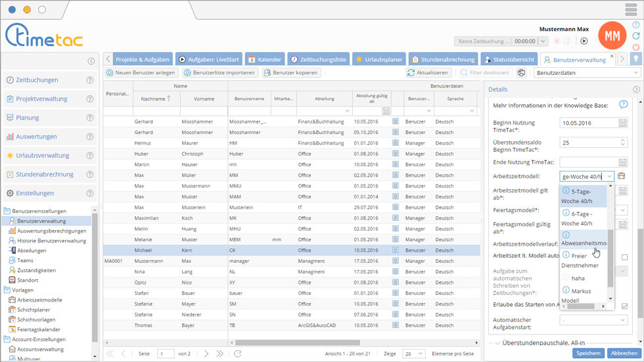Collapse the left sidebar with arrow icon

click(91, 61)
